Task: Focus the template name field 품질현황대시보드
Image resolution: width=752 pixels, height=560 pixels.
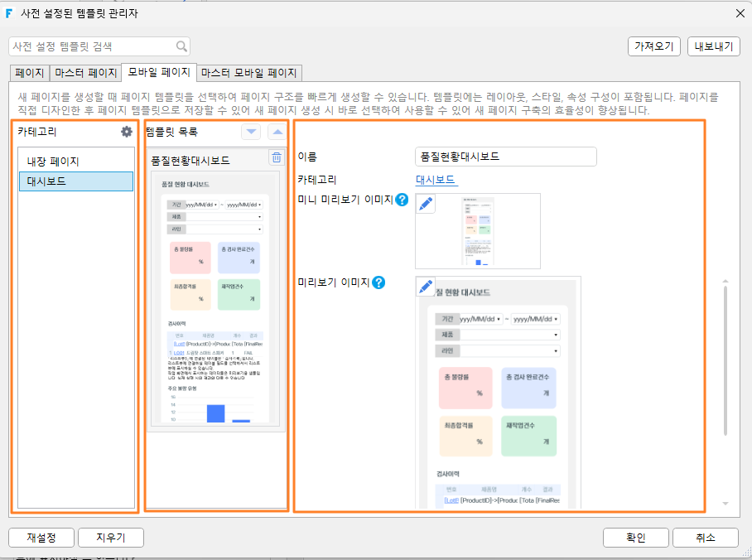Action: [505, 157]
